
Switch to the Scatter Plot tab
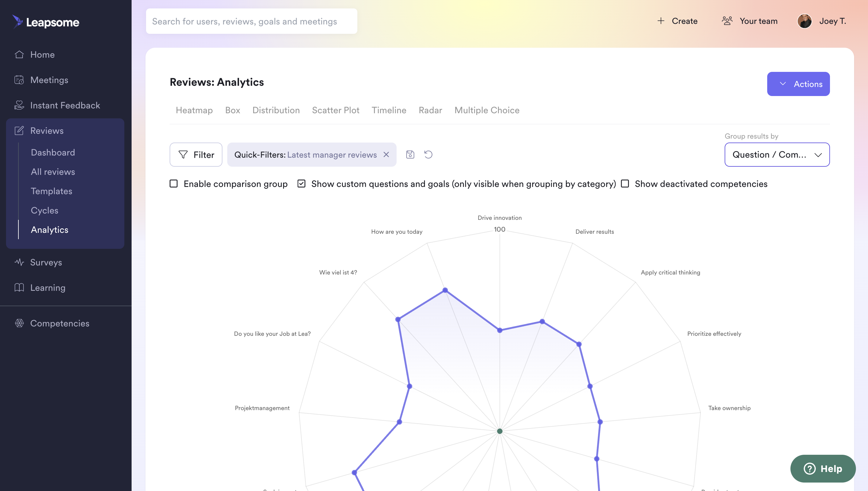pos(336,110)
